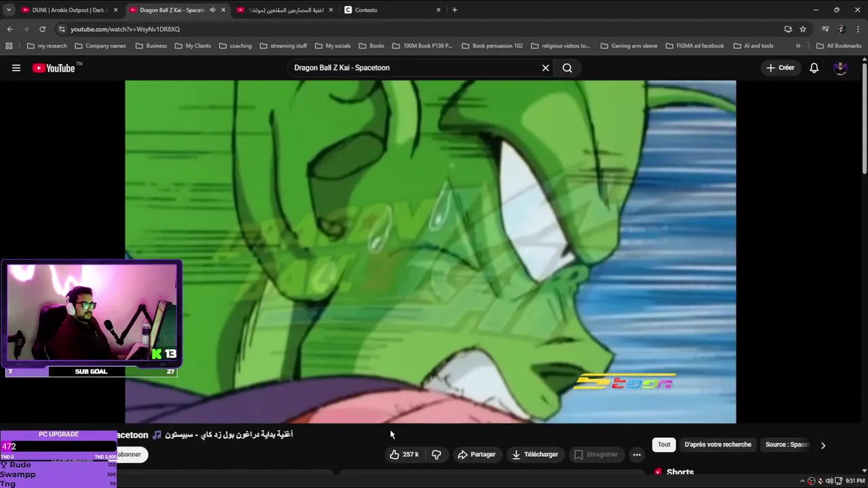Click the page vertical scrollbar thumb
Viewport: 868px width, 488px height.
tap(865, 119)
